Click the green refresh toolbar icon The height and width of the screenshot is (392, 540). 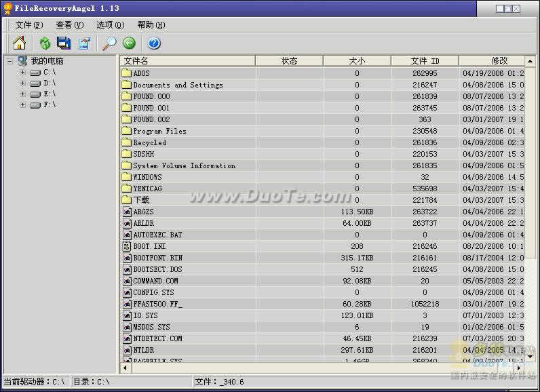tap(45, 43)
